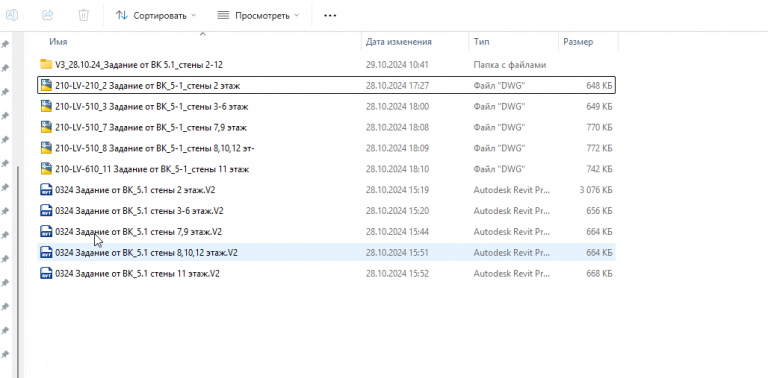Click folder icon of V3_28.10.24 folder

46,64
